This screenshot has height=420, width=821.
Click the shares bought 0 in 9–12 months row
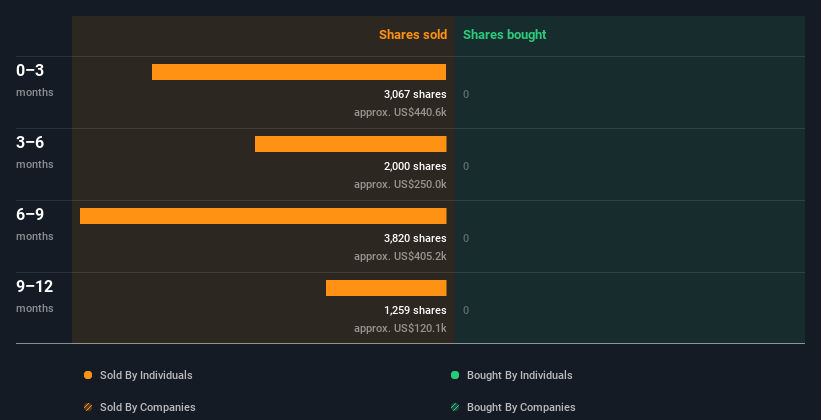(466, 311)
